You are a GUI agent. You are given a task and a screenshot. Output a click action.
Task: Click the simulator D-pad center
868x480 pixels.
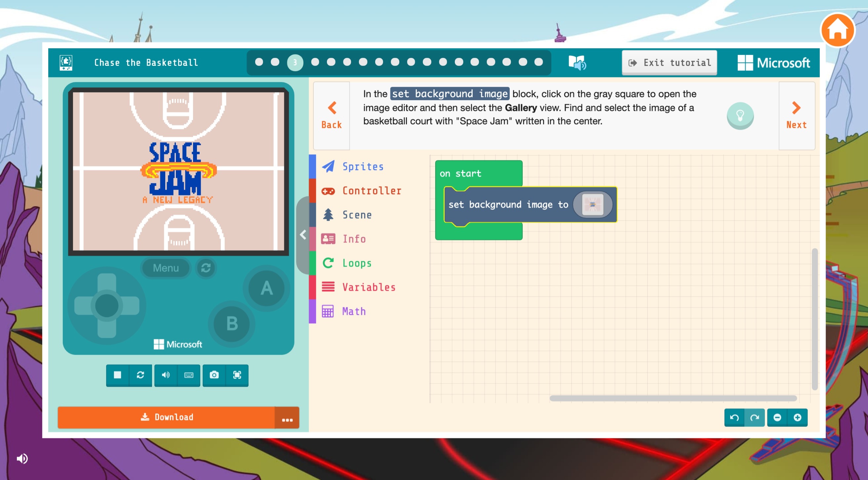107,306
